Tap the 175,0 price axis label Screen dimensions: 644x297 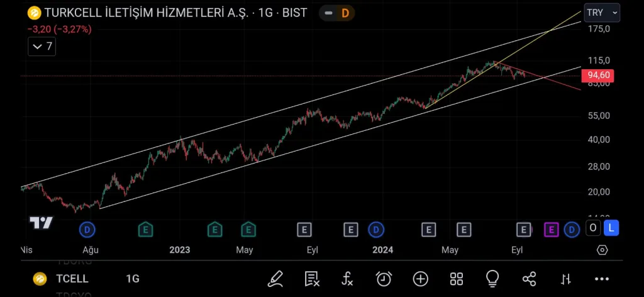tap(599, 29)
